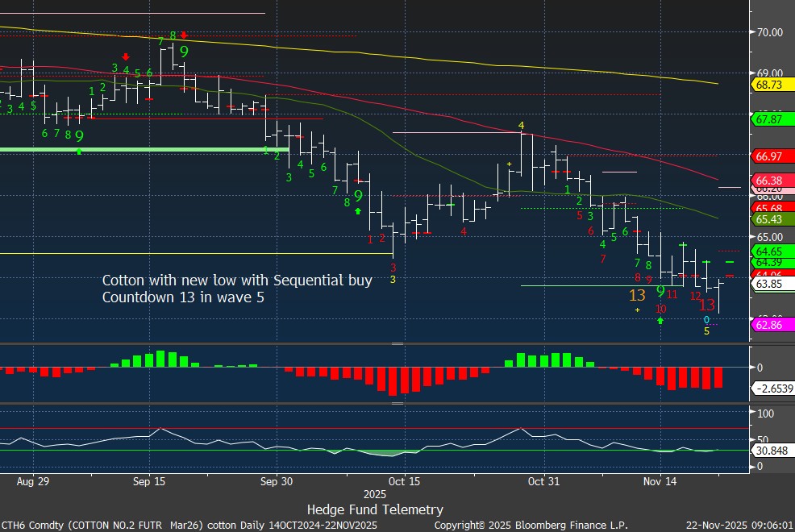
Task: Click the green up arrow below early October green 9
Action: [x=357, y=210]
